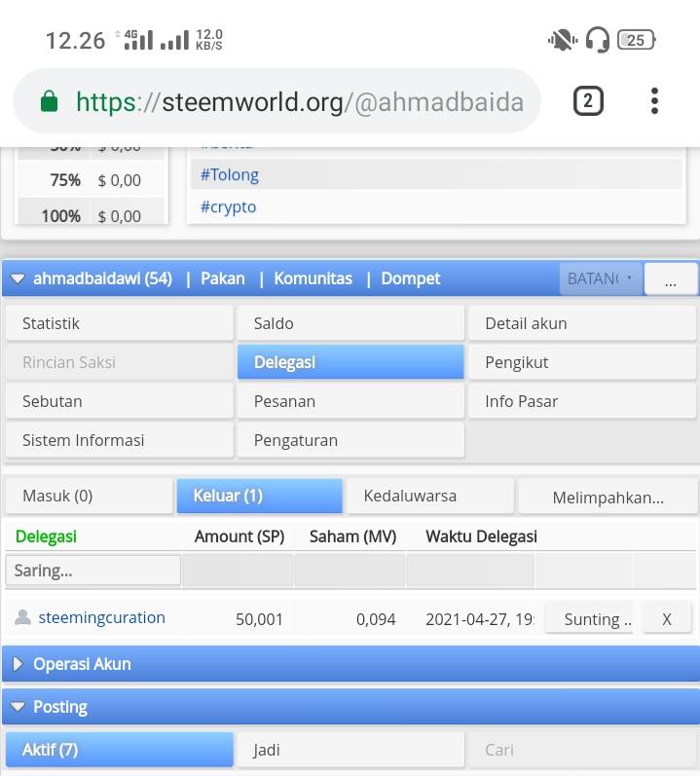Viewport: 700px width, 776px height.
Task: Open the #Tolong tag link
Action: coord(230,174)
